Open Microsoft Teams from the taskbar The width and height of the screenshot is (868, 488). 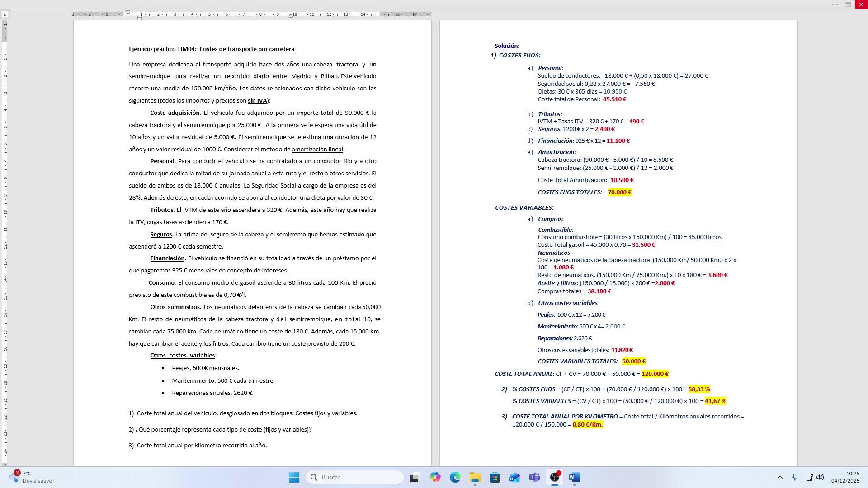point(534,478)
